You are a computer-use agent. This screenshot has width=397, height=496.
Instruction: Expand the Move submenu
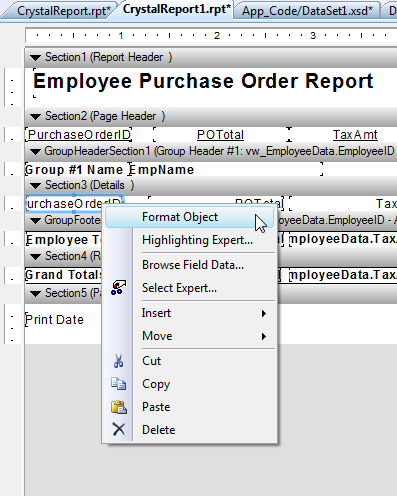click(x=204, y=336)
